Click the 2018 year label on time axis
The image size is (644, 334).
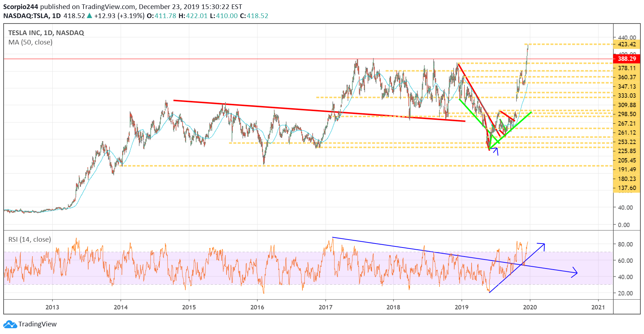coord(393,307)
